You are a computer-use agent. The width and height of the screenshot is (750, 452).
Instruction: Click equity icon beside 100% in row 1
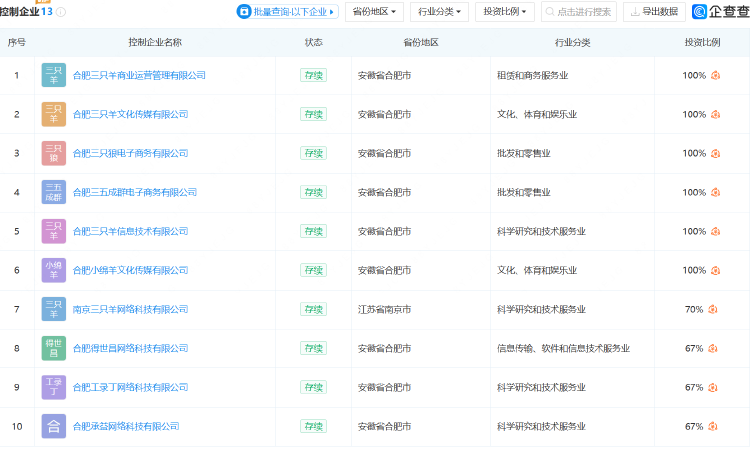715,75
